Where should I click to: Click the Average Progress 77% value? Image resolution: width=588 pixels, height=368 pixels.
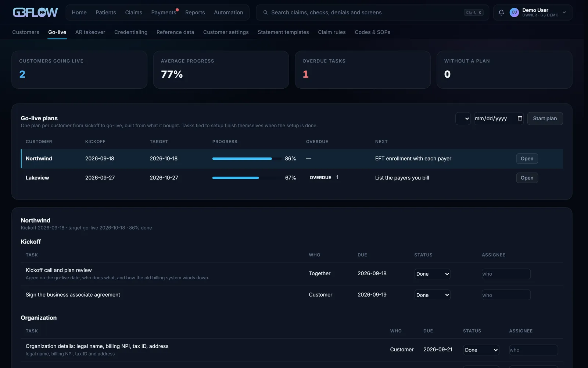(172, 74)
